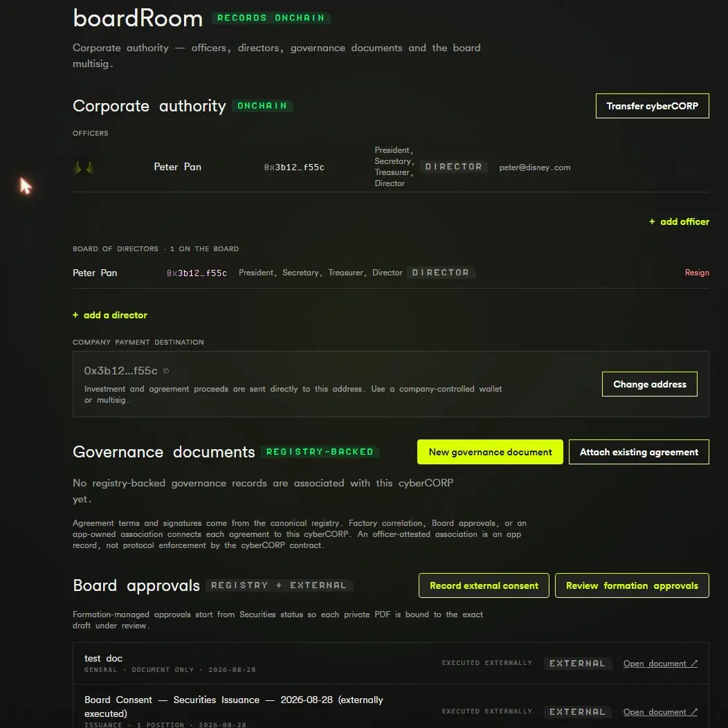The width and height of the screenshot is (728, 728).
Task: Click the Change address button
Action: 650,384
